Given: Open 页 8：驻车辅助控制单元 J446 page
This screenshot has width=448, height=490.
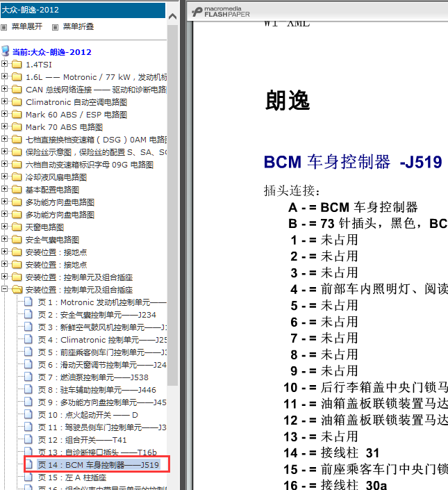Looking at the screenshot, I should (97, 390).
